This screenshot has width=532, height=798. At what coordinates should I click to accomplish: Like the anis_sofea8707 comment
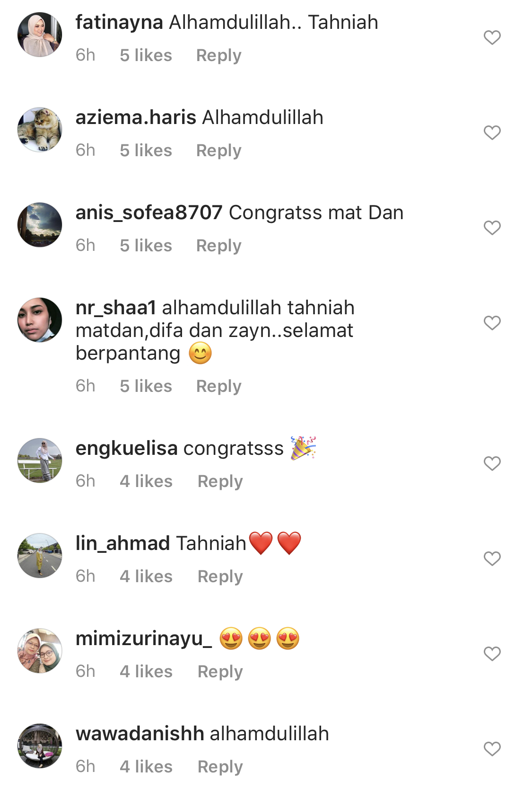(x=492, y=228)
